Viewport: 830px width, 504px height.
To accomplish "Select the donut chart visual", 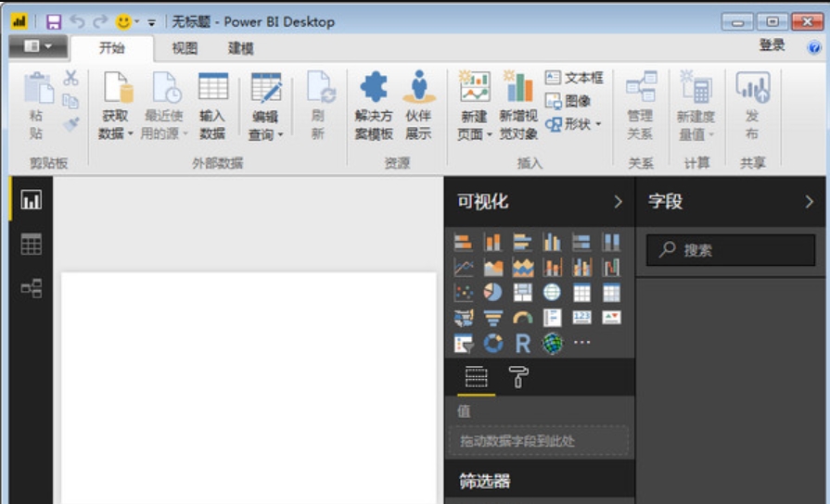I will (492, 343).
